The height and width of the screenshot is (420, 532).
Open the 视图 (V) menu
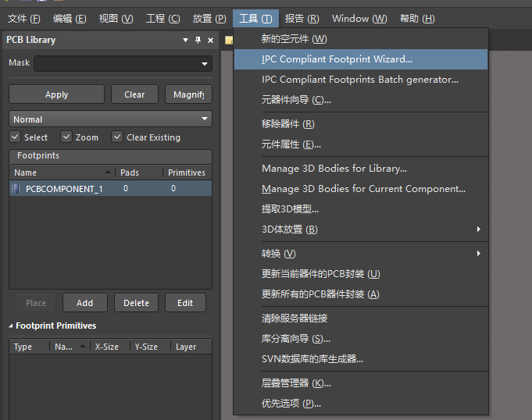[x=116, y=18]
